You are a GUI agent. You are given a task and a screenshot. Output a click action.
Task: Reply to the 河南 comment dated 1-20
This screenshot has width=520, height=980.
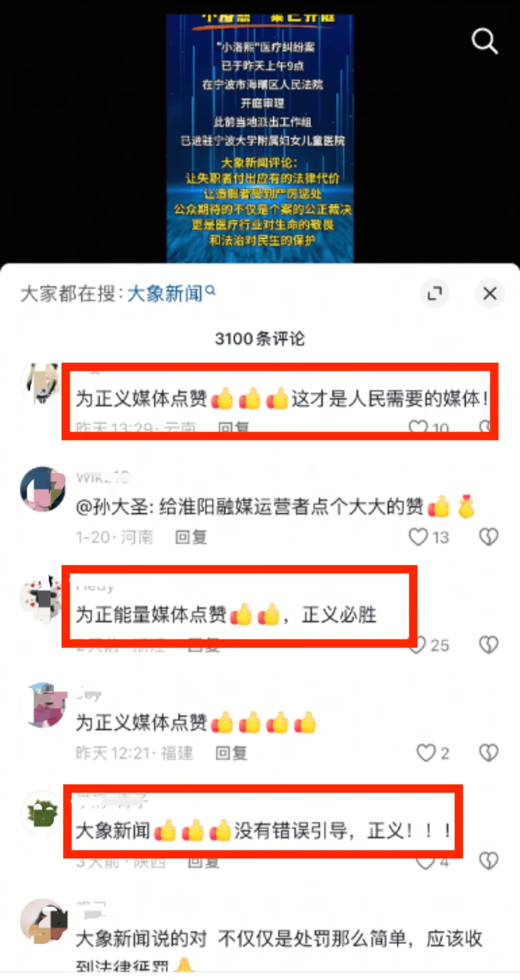pos(191,537)
